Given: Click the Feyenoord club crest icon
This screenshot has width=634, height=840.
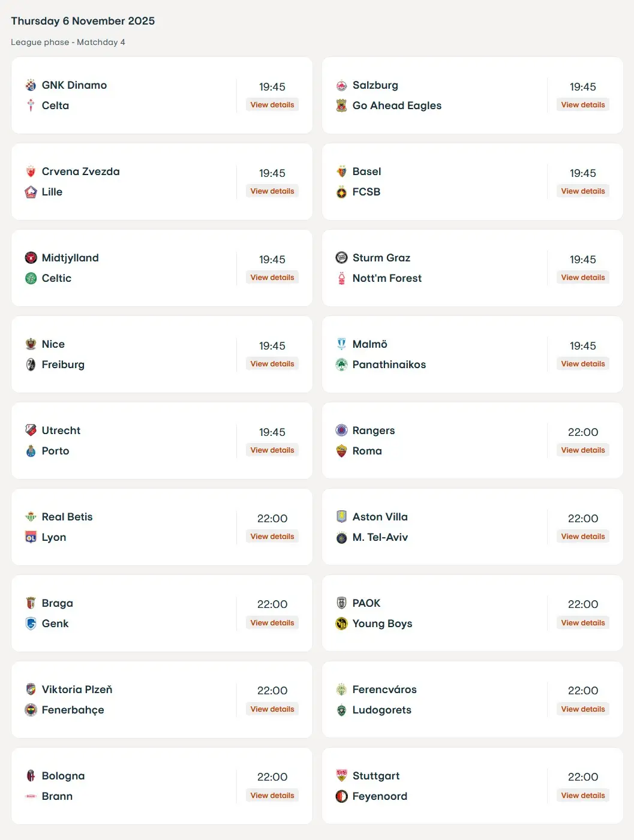Looking at the screenshot, I should pyautogui.click(x=341, y=796).
